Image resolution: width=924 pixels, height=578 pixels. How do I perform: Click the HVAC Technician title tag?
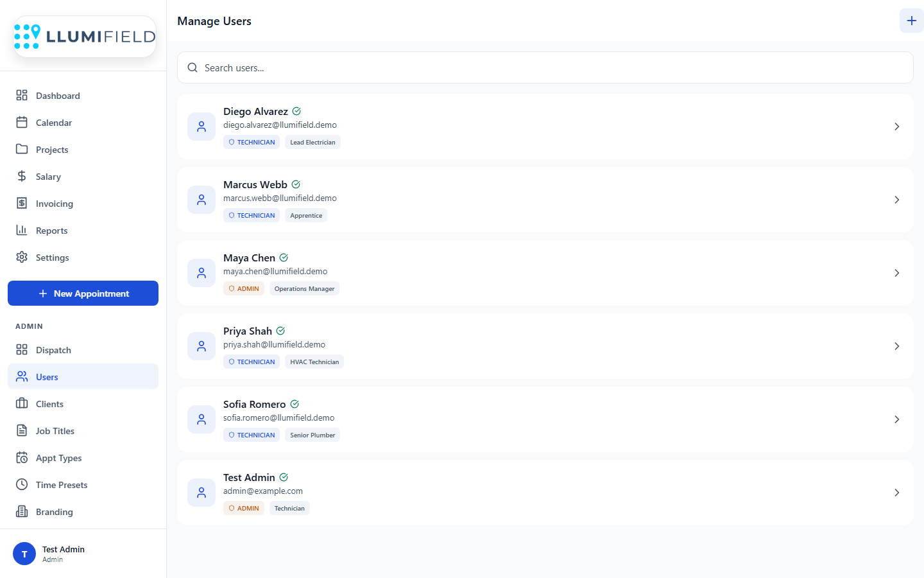coord(314,362)
